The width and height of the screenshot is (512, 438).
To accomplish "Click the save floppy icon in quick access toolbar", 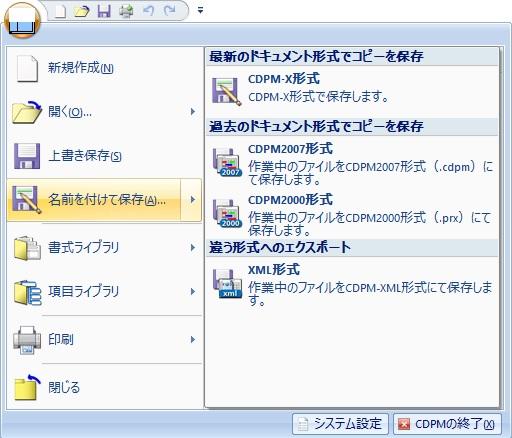I will coord(104,11).
